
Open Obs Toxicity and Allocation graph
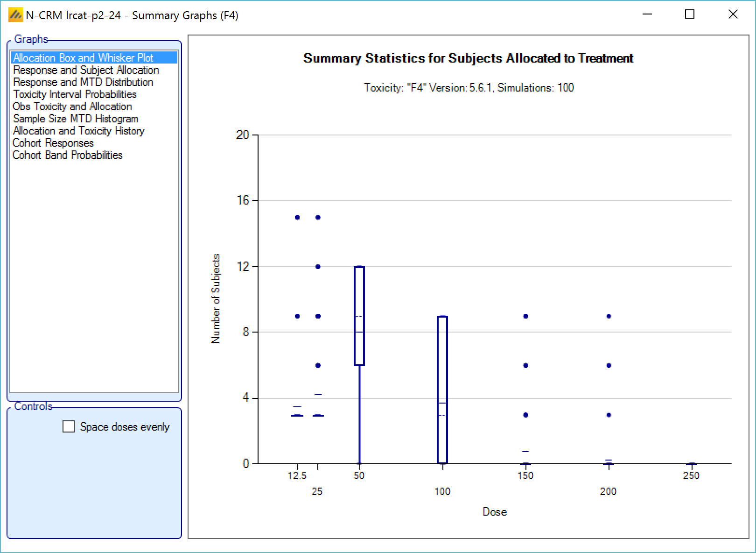[72, 106]
